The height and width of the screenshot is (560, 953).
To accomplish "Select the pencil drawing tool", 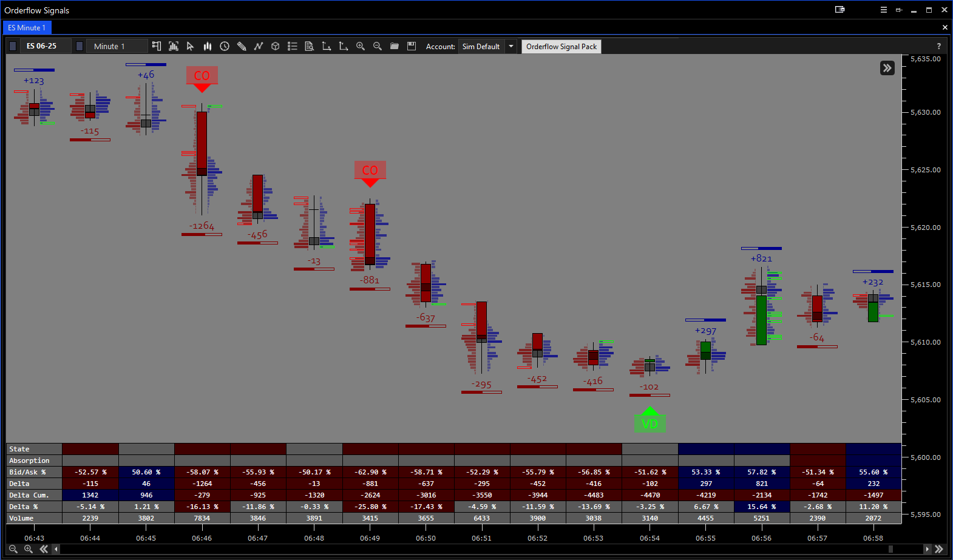I will click(242, 46).
